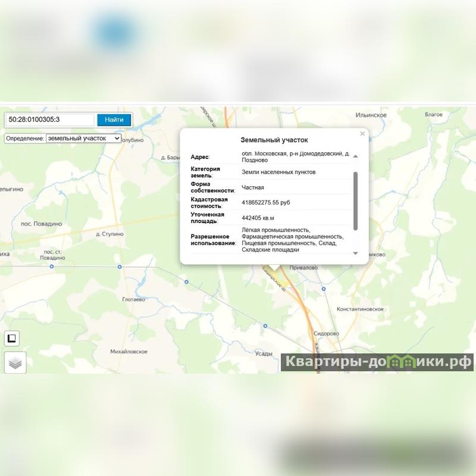This screenshot has height=476, width=476.
Task: Click the popup scroll up arrow
Action: point(355,156)
